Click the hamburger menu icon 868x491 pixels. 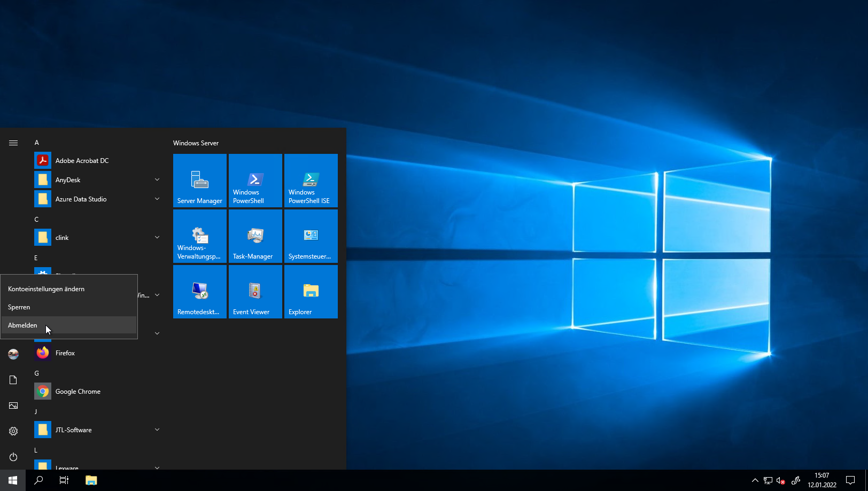13,143
